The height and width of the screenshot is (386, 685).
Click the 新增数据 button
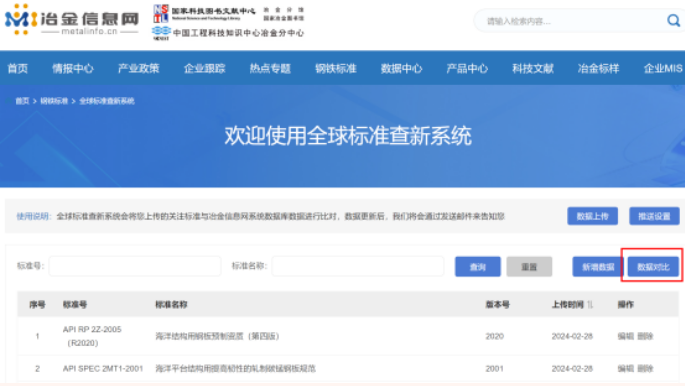pos(598,267)
